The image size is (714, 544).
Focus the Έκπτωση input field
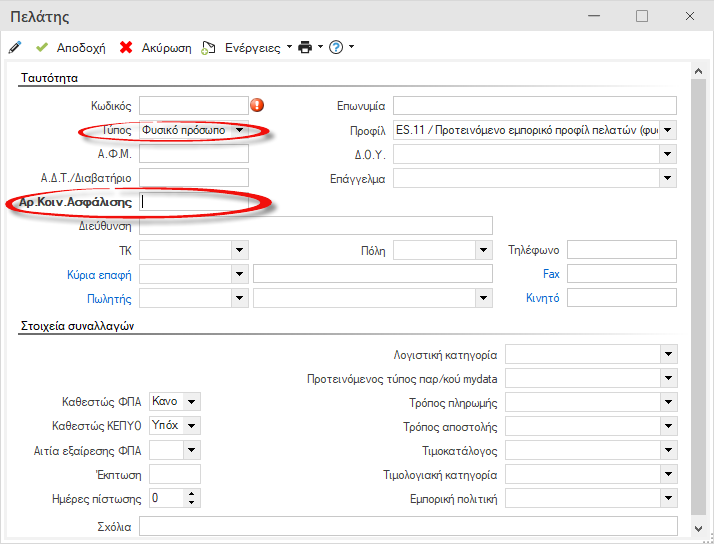(x=175, y=474)
